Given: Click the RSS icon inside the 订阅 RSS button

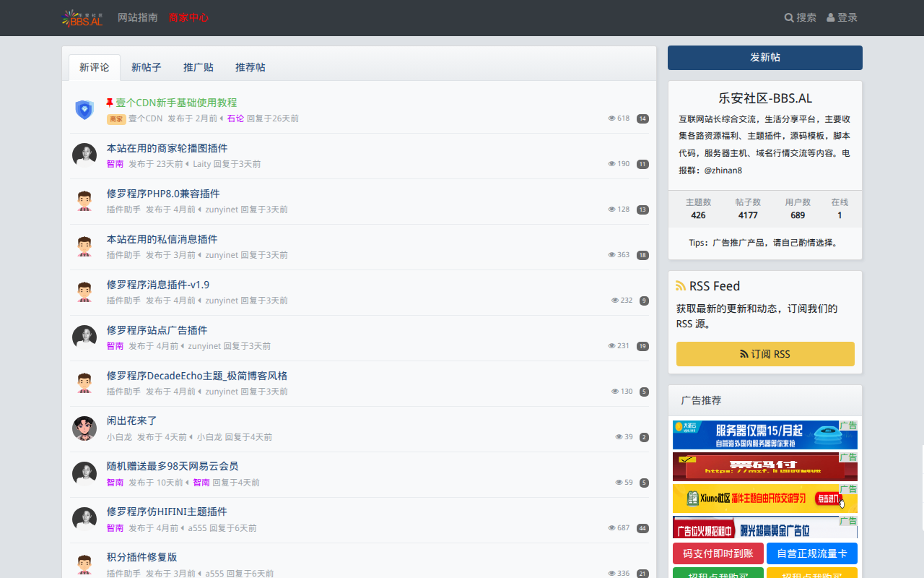Looking at the screenshot, I should point(744,354).
